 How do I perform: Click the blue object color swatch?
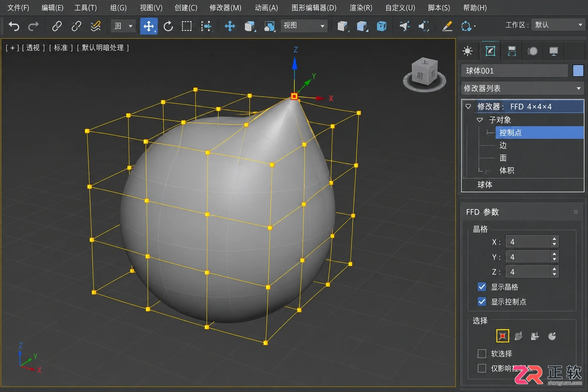point(578,71)
